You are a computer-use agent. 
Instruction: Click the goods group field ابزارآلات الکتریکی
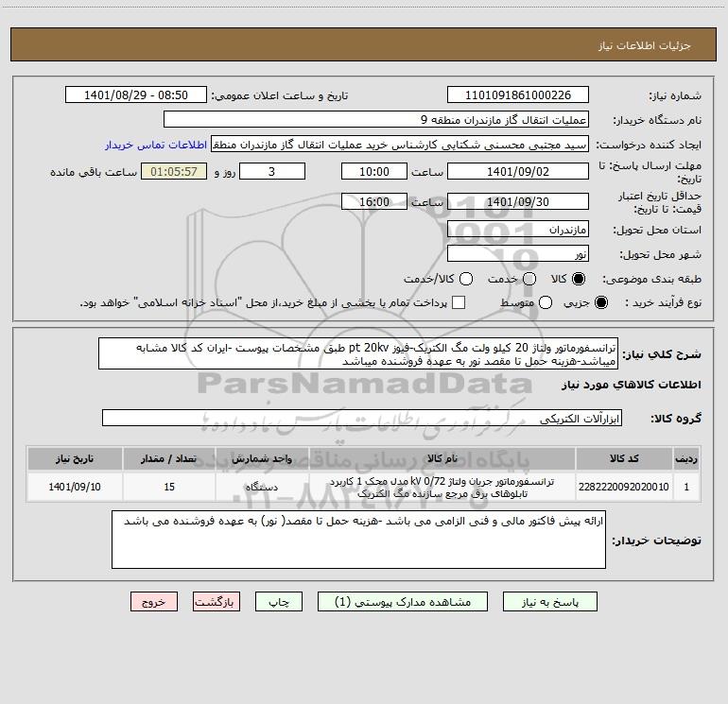tap(362, 418)
